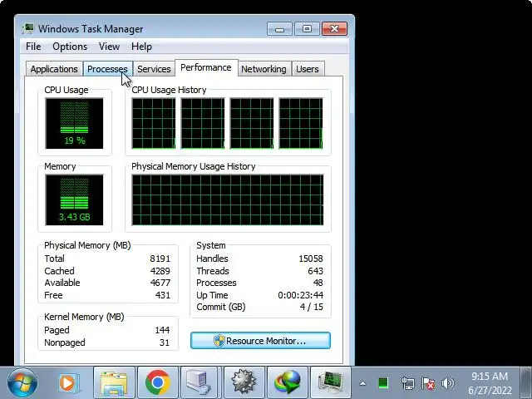Switch to the Processes tab
Screen dimensions: 532x399
point(107,69)
